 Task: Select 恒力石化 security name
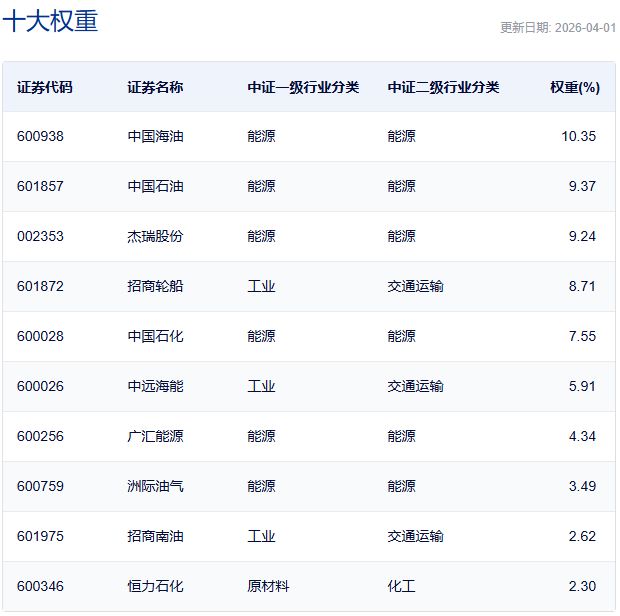[x=155, y=586]
